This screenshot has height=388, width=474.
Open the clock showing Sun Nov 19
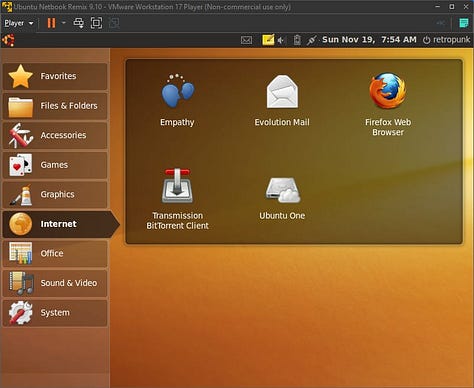coord(369,40)
